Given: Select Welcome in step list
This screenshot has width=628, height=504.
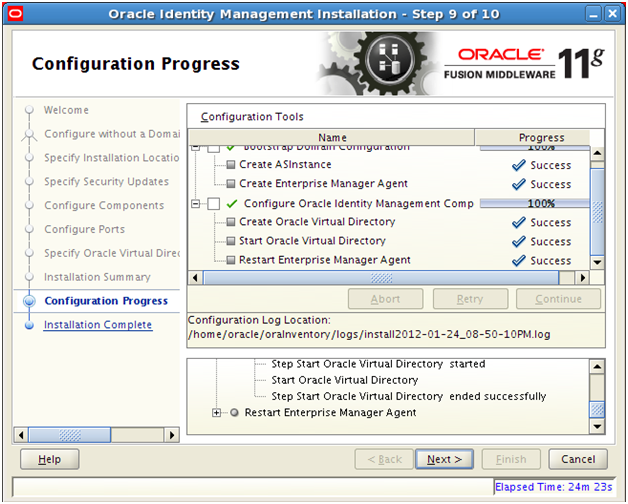Looking at the screenshot, I should point(66,110).
